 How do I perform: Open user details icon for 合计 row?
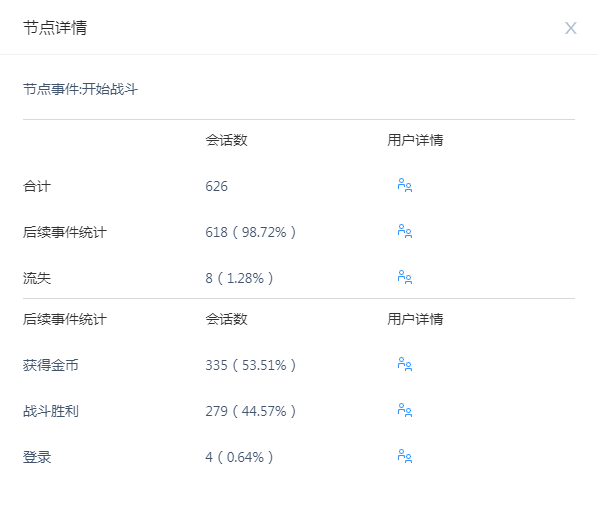tap(405, 185)
